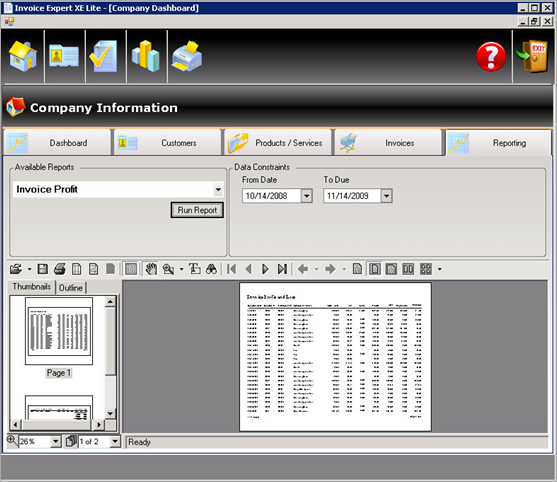Image resolution: width=557 pixels, height=482 pixels.
Task: Open find with the binoculars icon
Action: point(211,269)
